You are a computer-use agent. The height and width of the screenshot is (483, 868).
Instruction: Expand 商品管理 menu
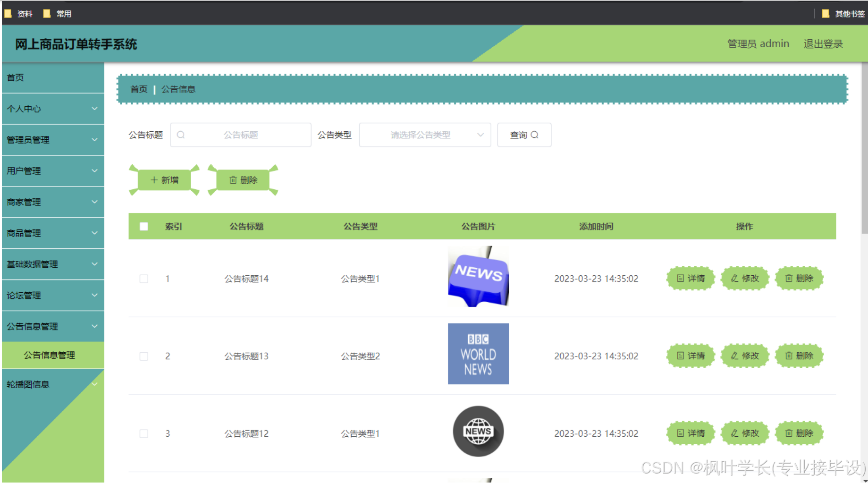[53, 233]
